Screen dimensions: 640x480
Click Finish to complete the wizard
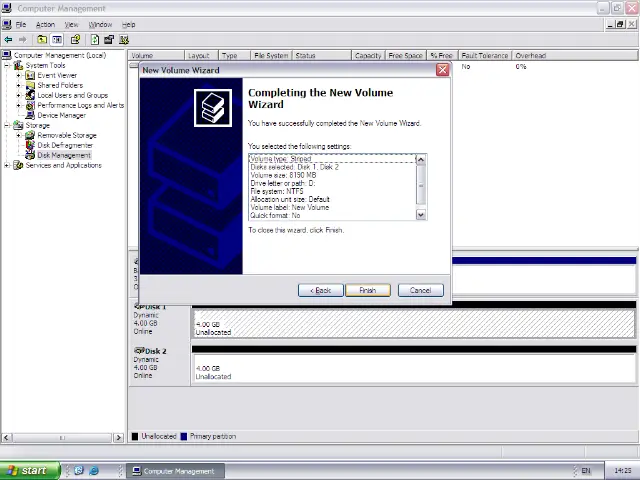(367, 290)
